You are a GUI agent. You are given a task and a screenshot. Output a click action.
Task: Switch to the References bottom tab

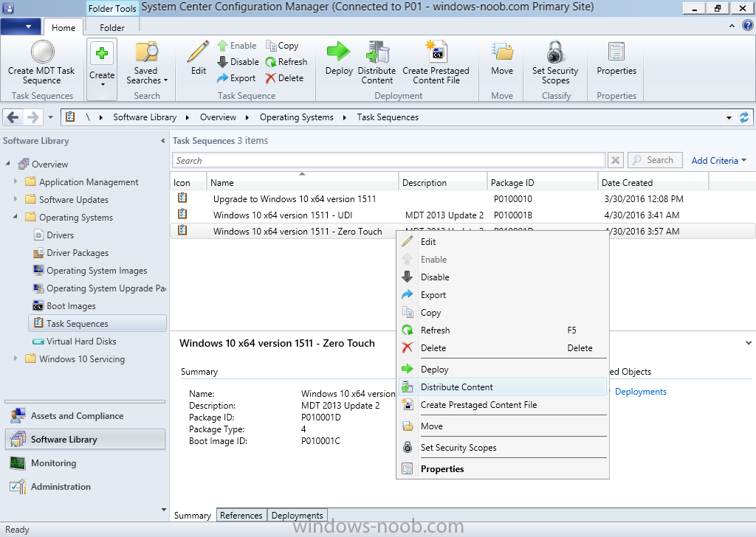[x=241, y=516]
